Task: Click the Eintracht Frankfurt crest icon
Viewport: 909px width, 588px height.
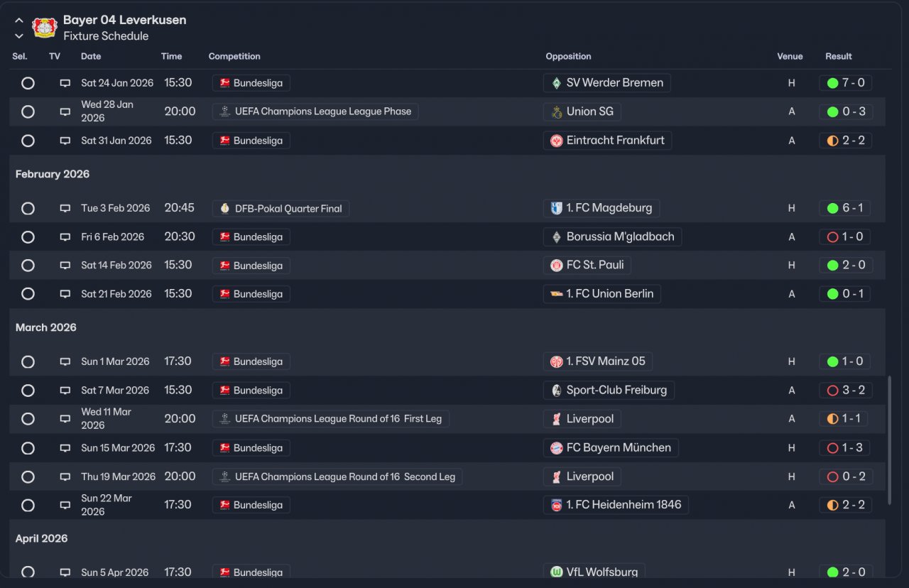Action: [x=557, y=141]
